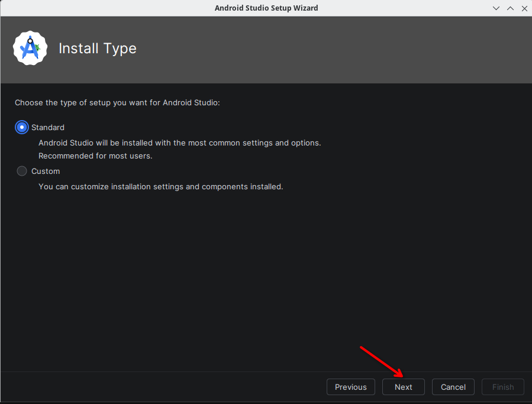Maximize the Setup Wizard window
The height and width of the screenshot is (404, 532).
point(510,8)
